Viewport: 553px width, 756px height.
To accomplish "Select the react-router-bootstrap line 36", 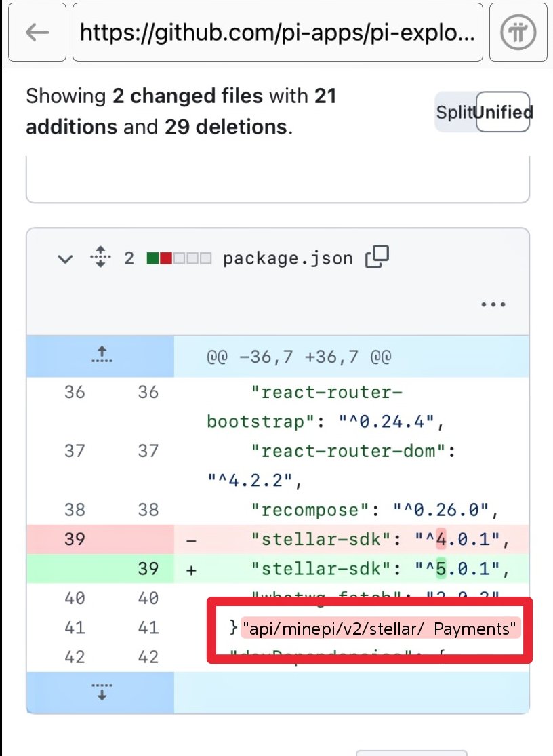I will [278, 407].
